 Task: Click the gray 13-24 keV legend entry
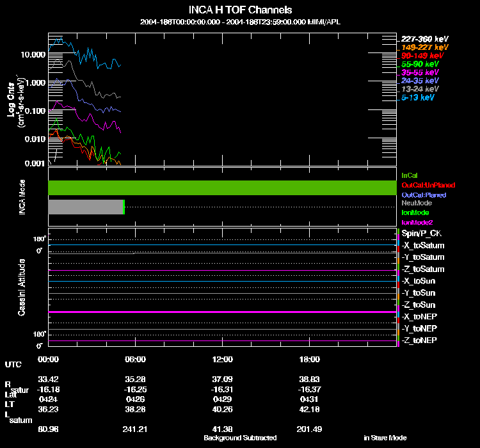[x=420, y=89]
